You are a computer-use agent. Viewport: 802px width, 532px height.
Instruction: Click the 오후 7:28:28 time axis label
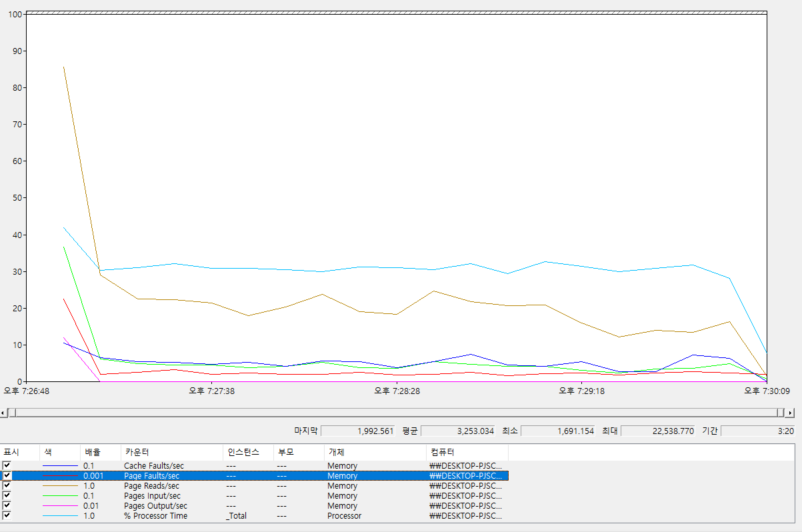(x=397, y=391)
